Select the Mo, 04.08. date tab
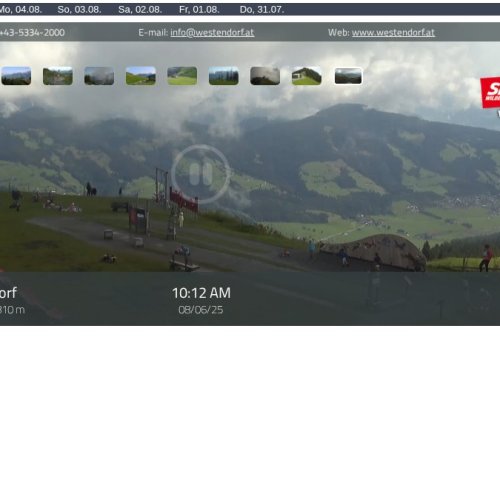Screen dimensions: 500x500 coord(21,10)
